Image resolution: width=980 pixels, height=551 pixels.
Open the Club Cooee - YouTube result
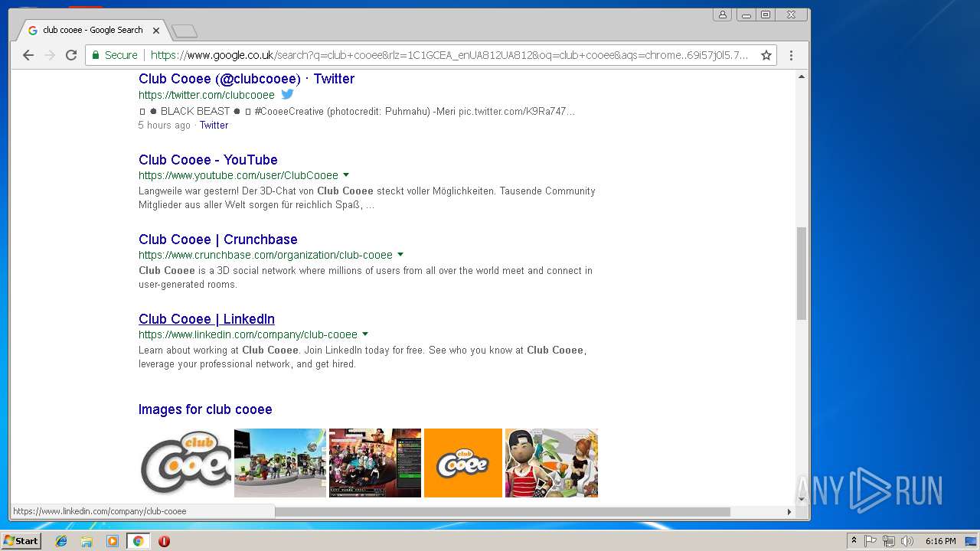208,160
